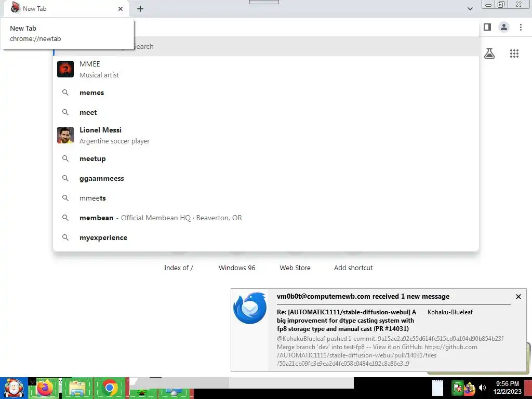
Task: Choose the 'myexperience' search suggestion
Action: [x=266, y=237]
